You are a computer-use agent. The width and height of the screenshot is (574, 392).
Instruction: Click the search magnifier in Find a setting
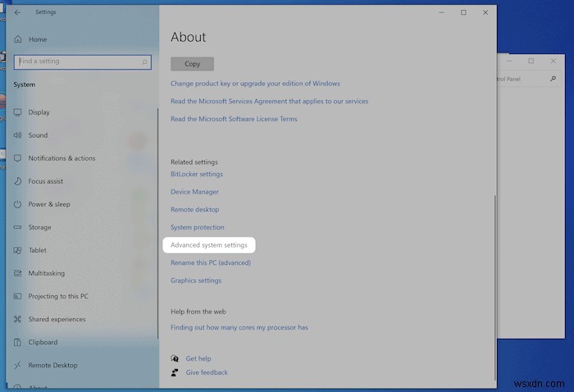144,62
